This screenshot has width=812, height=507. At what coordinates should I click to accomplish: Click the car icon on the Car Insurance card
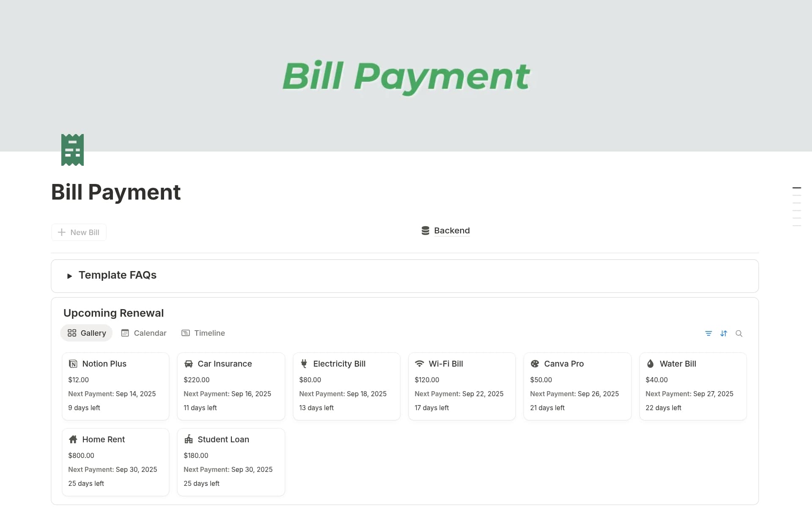tap(188, 363)
